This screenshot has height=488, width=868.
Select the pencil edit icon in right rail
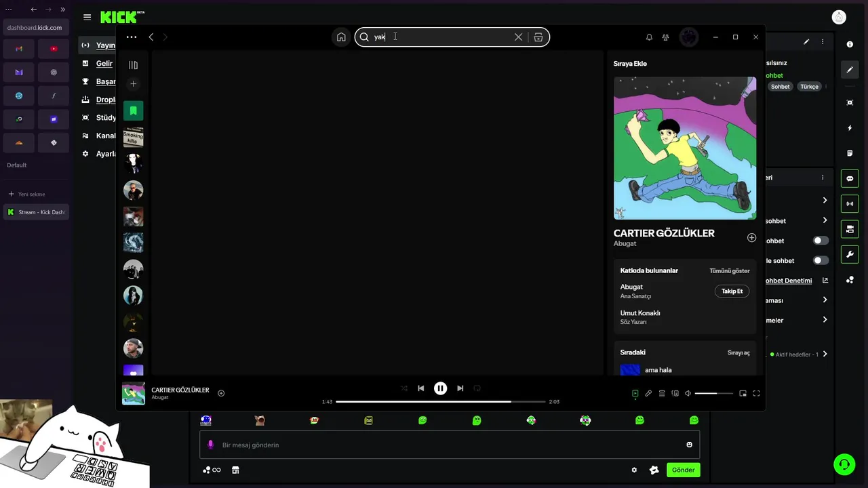(x=850, y=70)
